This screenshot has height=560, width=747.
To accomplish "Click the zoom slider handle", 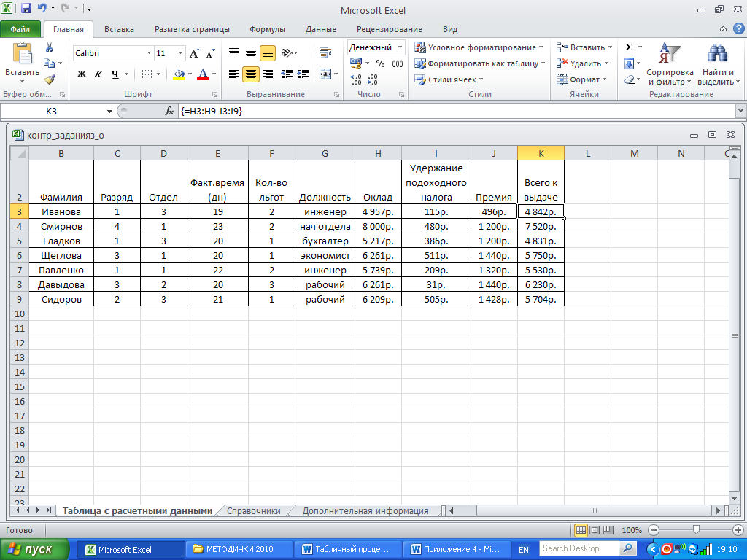I will click(696, 530).
